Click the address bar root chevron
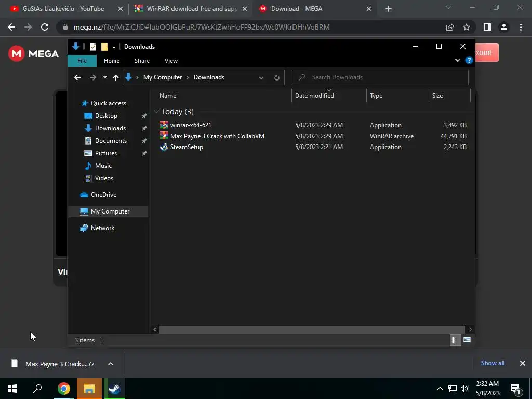The height and width of the screenshot is (399, 532). 137,78
